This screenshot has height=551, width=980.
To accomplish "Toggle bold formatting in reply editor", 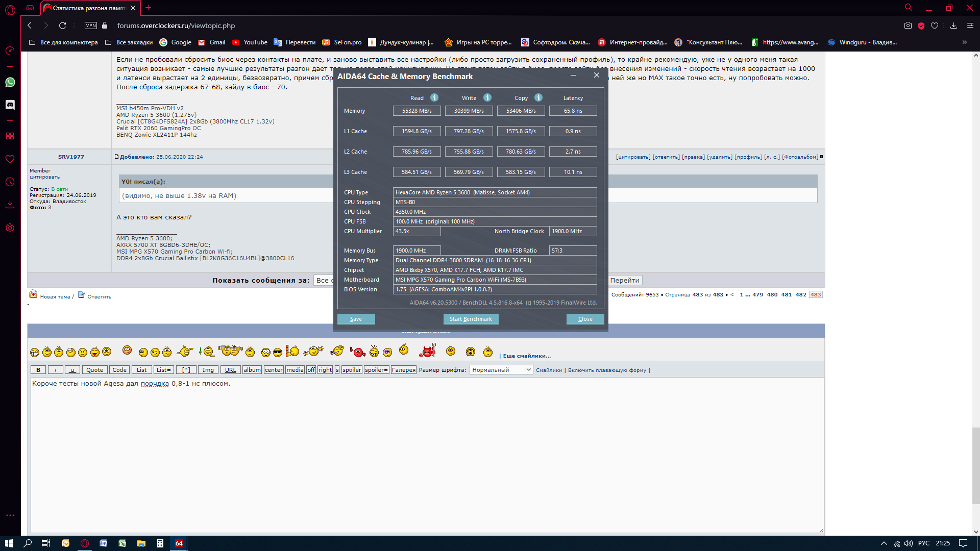I will point(38,370).
